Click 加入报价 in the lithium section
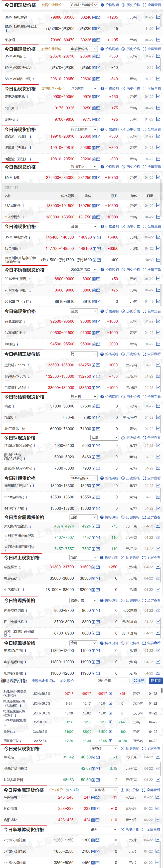Screen dimensions: 164x868 click(x=67, y=681)
